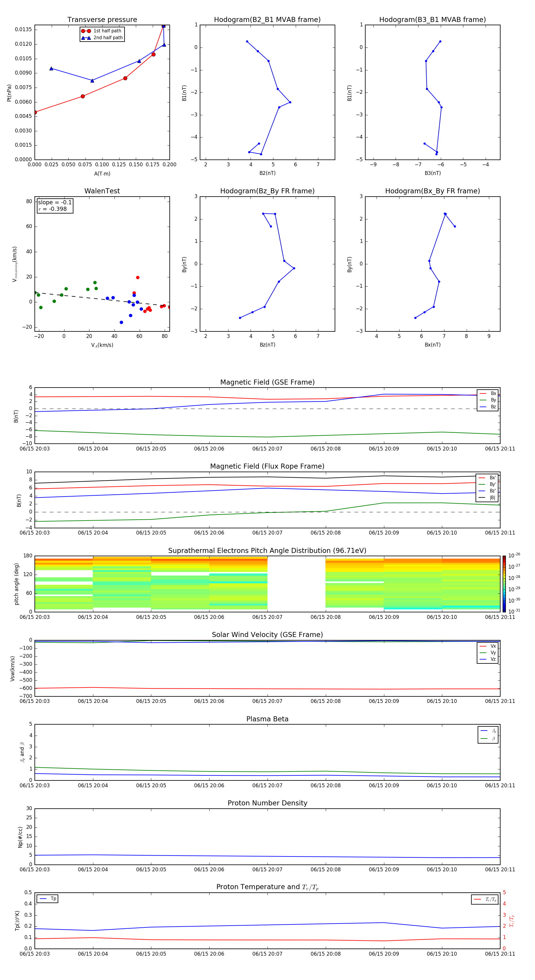The width and height of the screenshot is (535, 980).
Task: Click |B| entry in Flux Rope legend
Action: tap(487, 498)
